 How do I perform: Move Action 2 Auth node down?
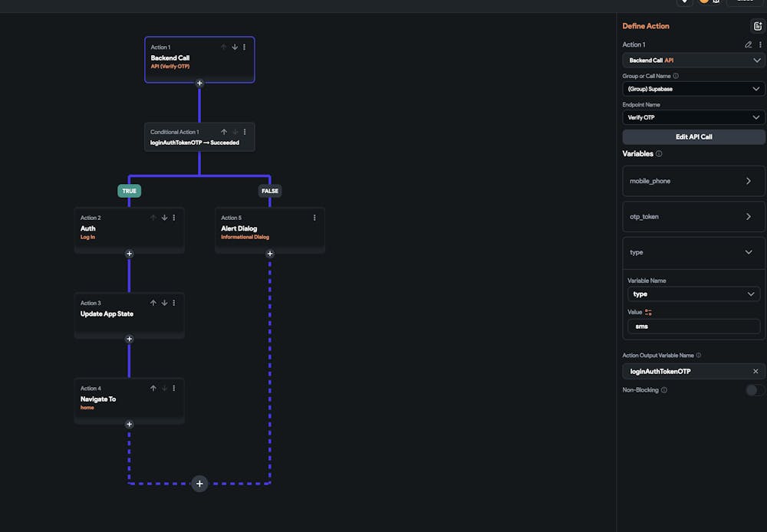tap(164, 218)
